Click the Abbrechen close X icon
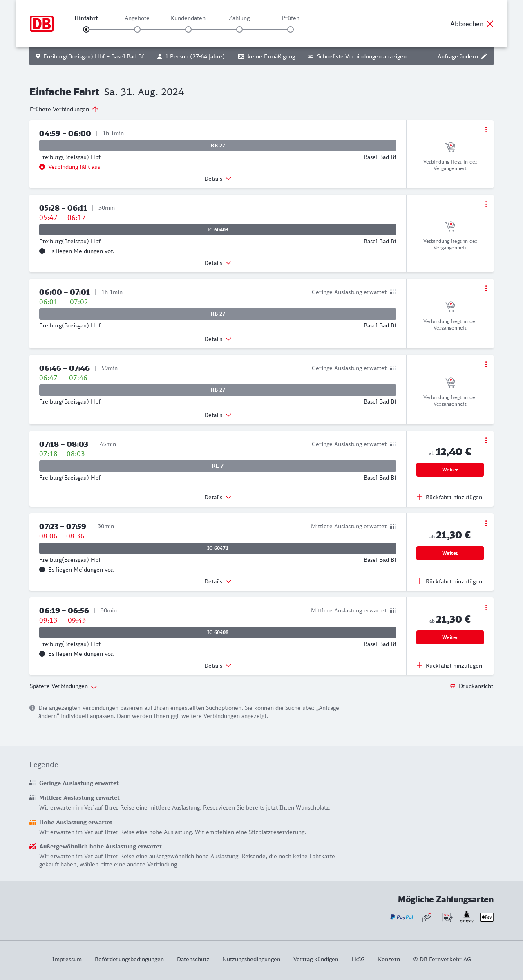 (490, 24)
